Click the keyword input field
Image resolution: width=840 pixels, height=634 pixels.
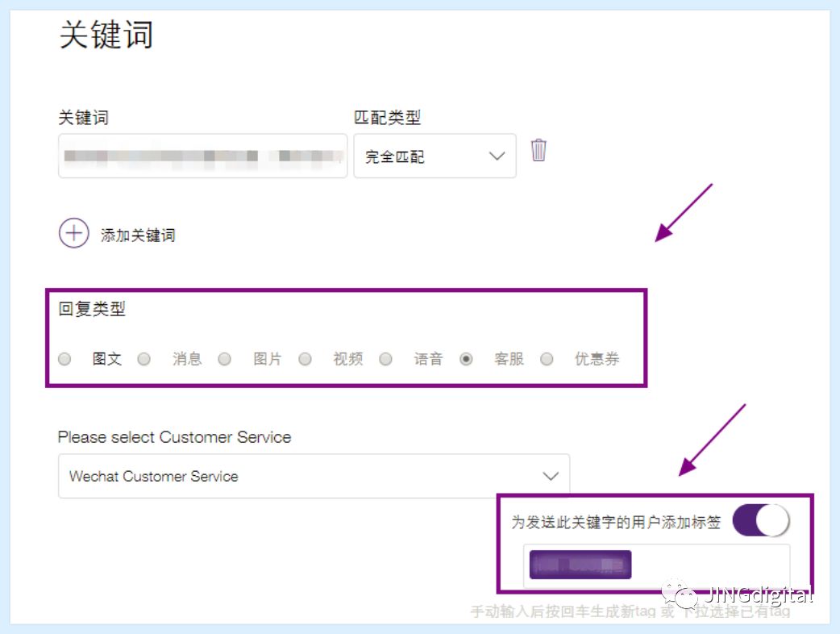coord(202,156)
